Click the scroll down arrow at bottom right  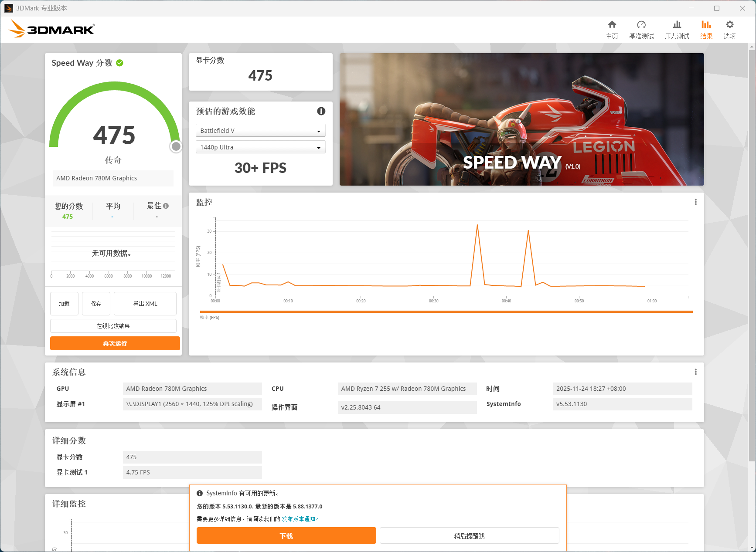click(752, 548)
